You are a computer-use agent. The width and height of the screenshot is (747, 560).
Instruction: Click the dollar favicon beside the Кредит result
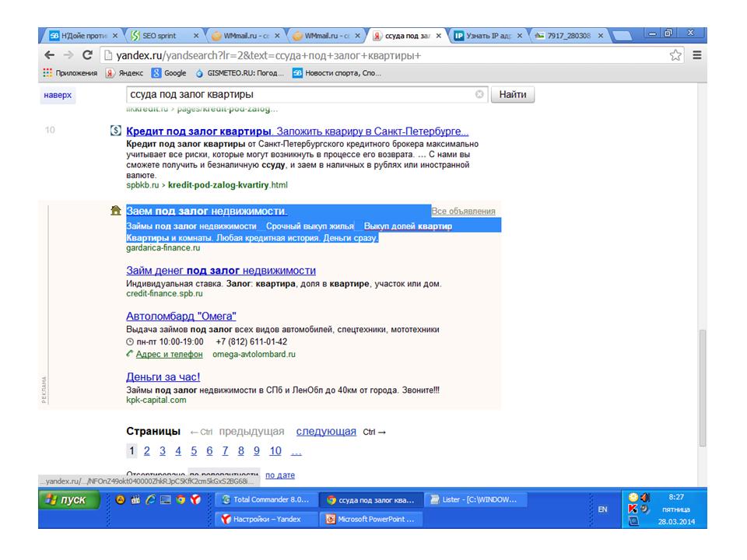pyautogui.click(x=115, y=130)
